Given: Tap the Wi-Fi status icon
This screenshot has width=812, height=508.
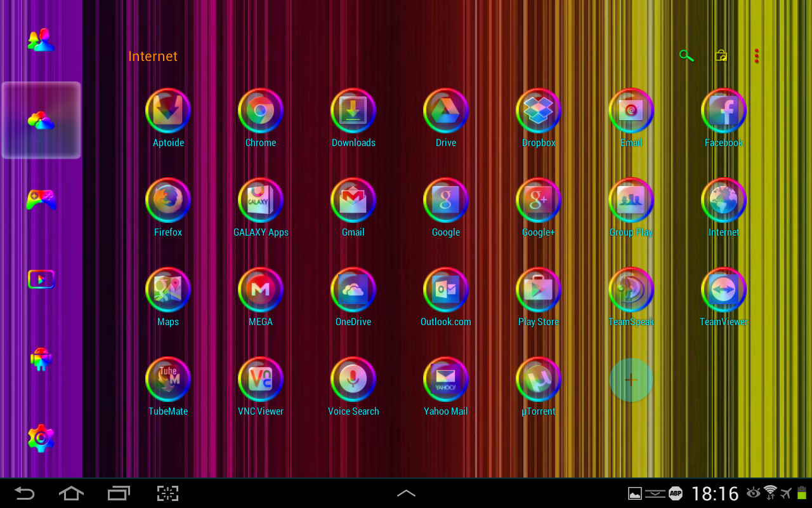Looking at the screenshot, I should click(x=770, y=493).
